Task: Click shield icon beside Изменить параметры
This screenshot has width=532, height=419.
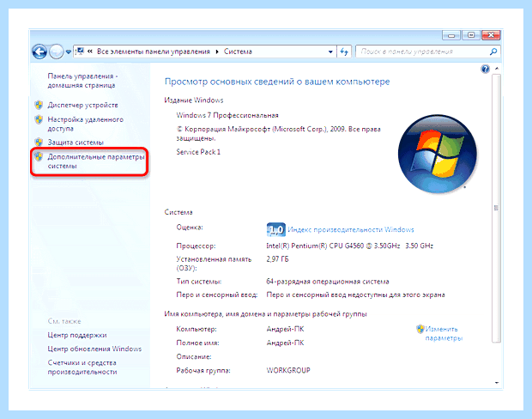Action: pyautogui.click(x=420, y=329)
